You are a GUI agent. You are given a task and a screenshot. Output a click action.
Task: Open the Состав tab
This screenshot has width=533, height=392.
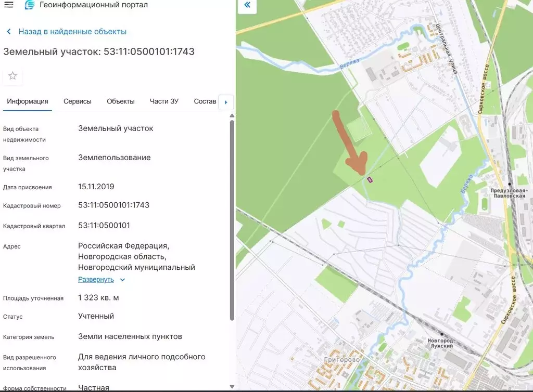(205, 101)
